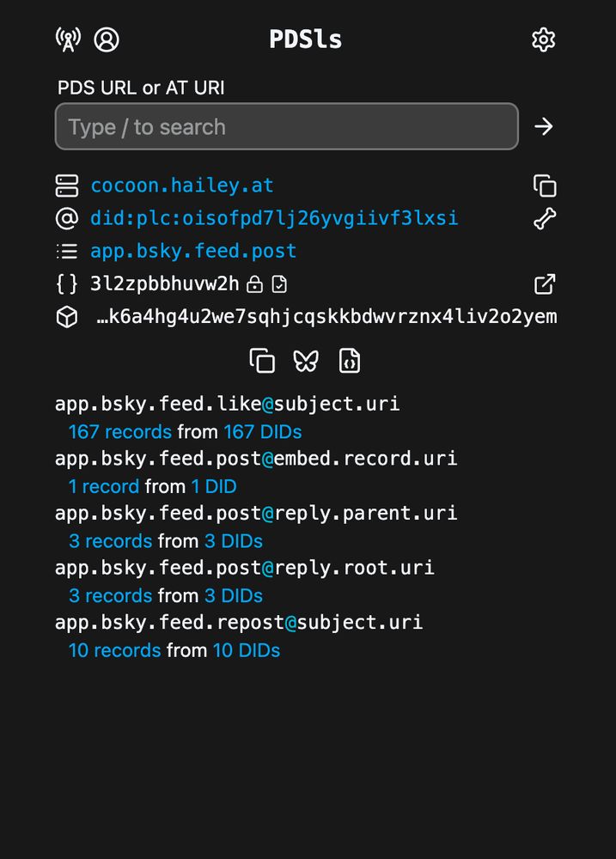
Task: Open 1 record embed backlink
Action: pyautogui.click(x=104, y=486)
